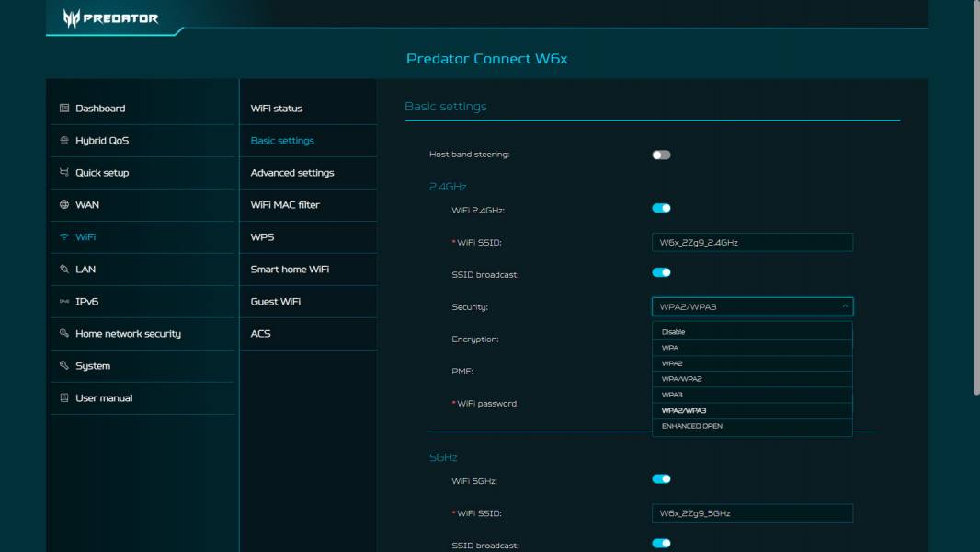Image resolution: width=980 pixels, height=552 pixels.
Task: Click the 2.4GHz WiFi SSID input field
Action: pyautogui.click(x=752, y=242)
